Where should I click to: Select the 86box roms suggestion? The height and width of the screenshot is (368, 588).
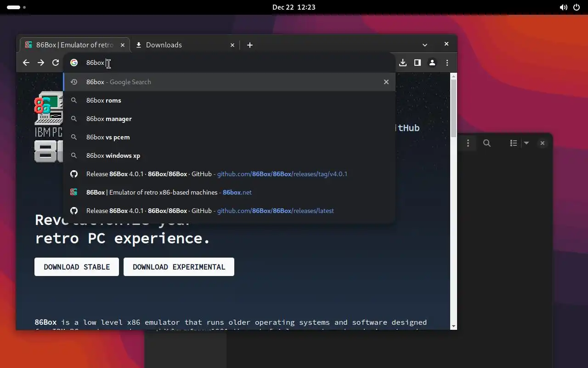(229, 100)
